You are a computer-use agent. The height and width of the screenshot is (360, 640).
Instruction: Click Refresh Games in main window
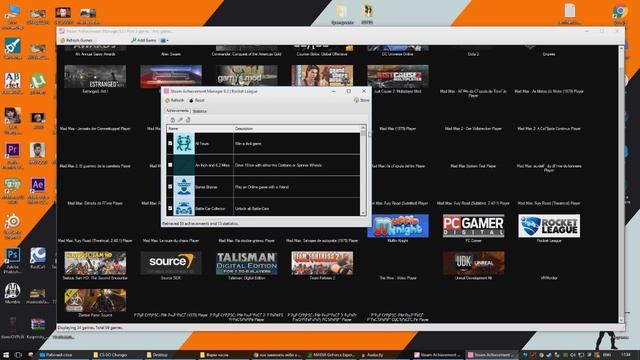(76, 40)
